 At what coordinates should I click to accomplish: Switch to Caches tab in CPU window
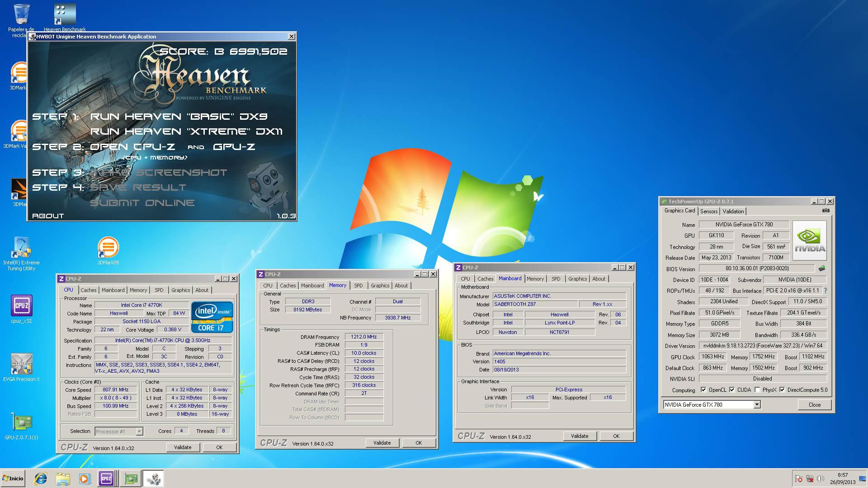click(89, 290)
